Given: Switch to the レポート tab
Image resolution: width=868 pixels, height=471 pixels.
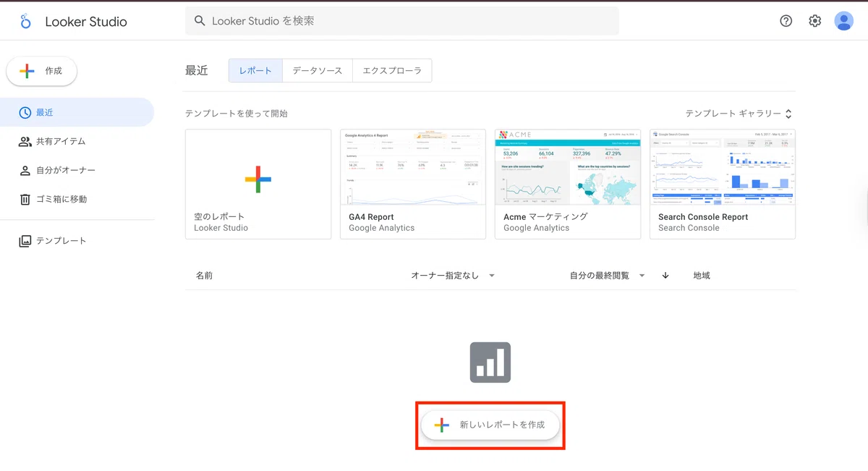Looking at the screenshot, I should pos(255,71).
